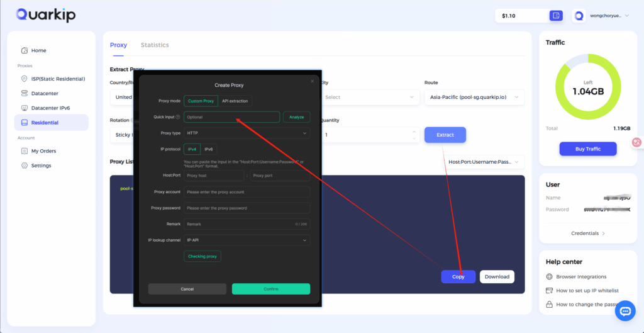Open the Proxy type HTTP dropdown
The width and height of the screenshot is (644, 333).
tap(247, 133)
